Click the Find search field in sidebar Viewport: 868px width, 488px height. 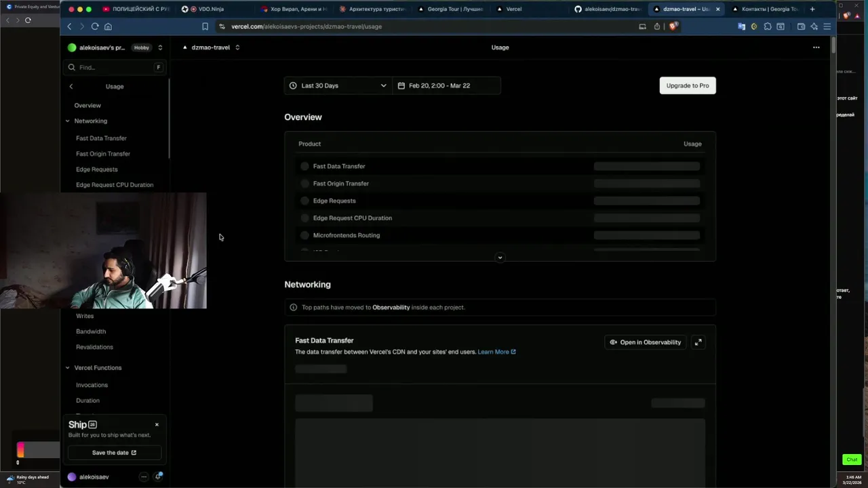pyautogui.click(x=115, y=67)
